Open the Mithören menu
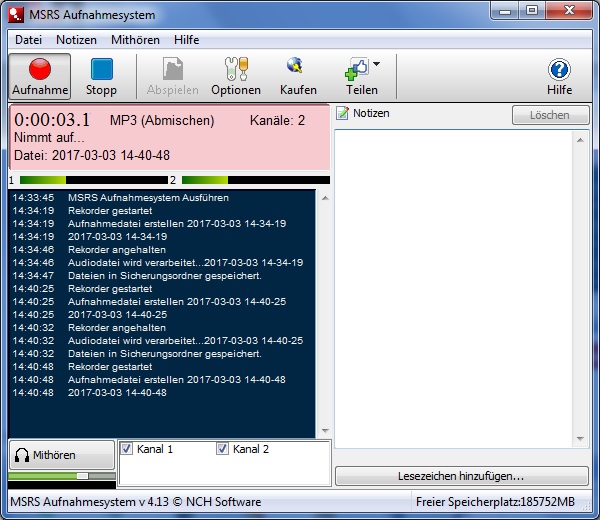 pos(135,40)
